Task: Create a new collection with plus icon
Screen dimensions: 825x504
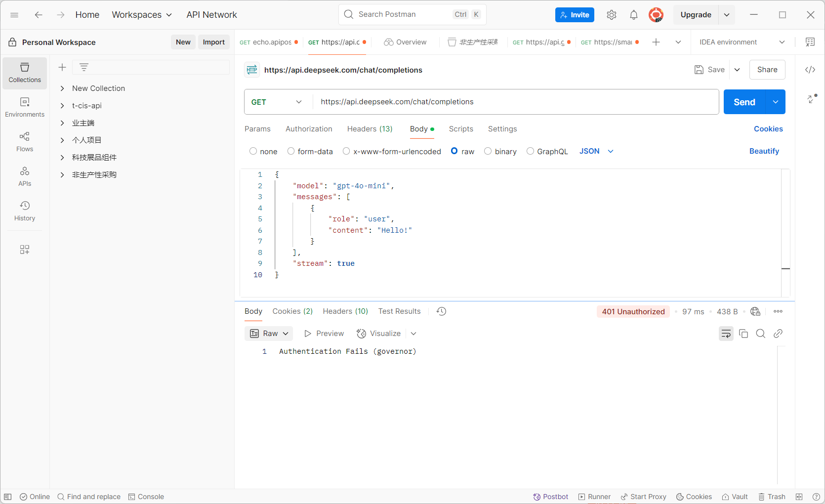Action: [62, 67]
